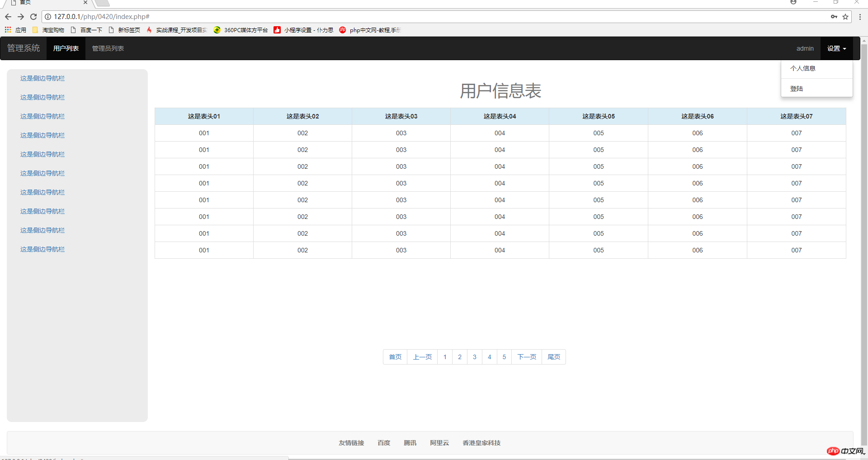Image resolution: width=868 pixels, height=460 pixels.
Task: Open the saved password key icon
Action: pos(834,17)
